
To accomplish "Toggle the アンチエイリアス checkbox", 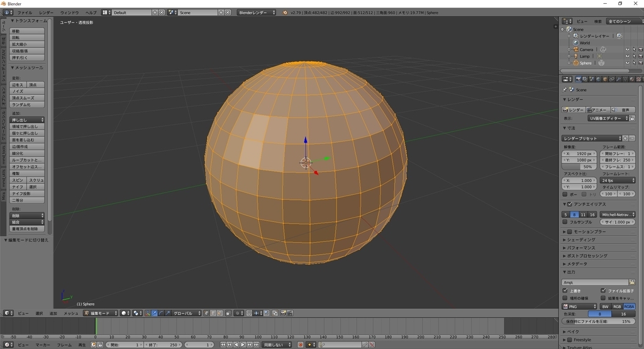I will [x=570, y=204].
